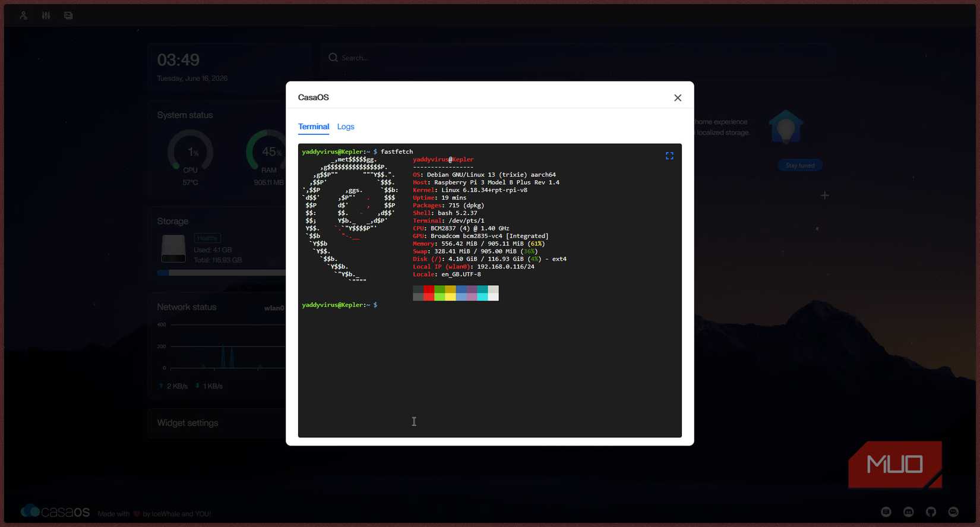Click the 'Tuesday, June 16, 2026' date

(192, 78)
